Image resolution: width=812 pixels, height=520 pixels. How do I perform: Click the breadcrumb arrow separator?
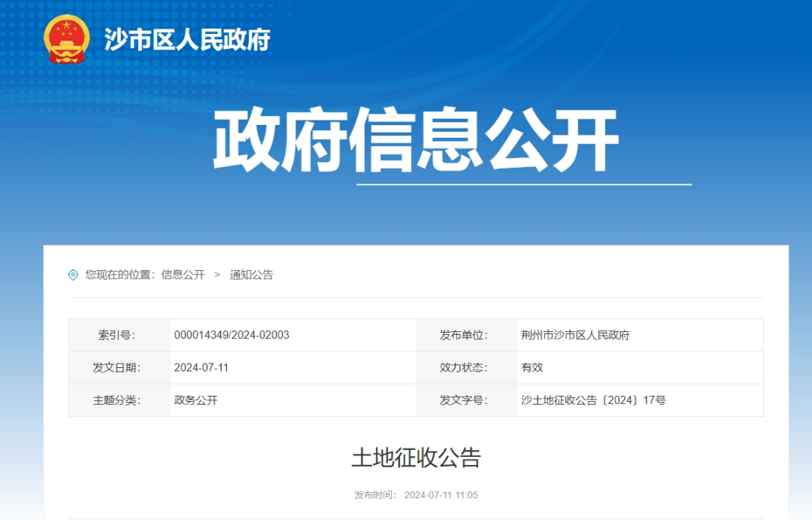(x=217, y=275)
